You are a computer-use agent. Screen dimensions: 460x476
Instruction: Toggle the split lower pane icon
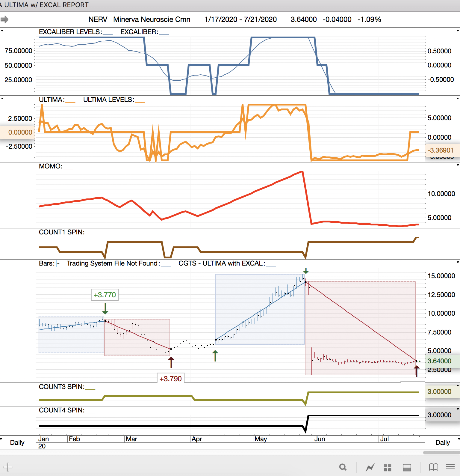coord(407,467)
